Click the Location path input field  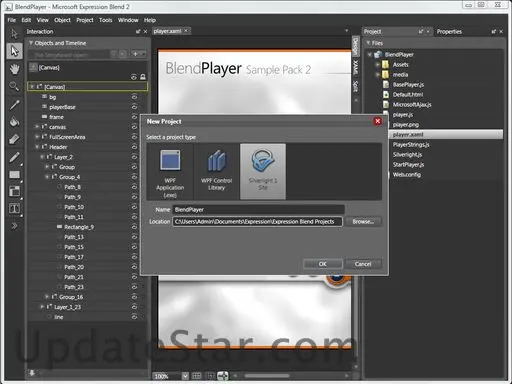point(257,222)
